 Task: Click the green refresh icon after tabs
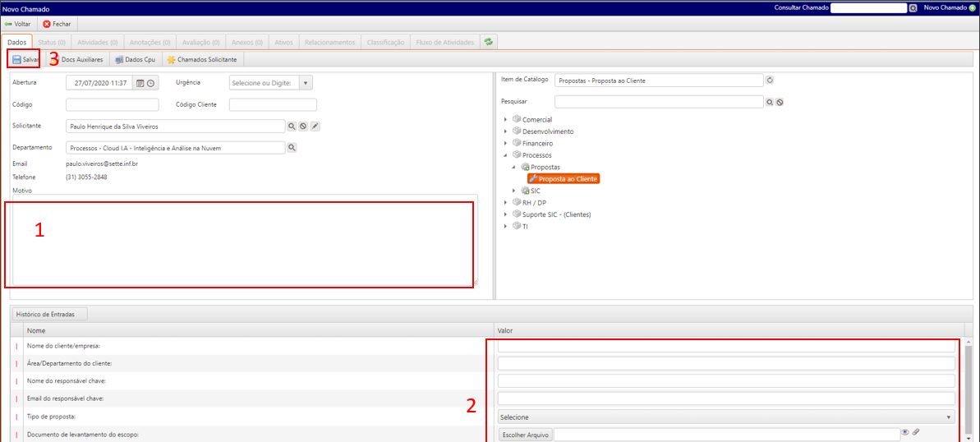(x=489, y=42)
